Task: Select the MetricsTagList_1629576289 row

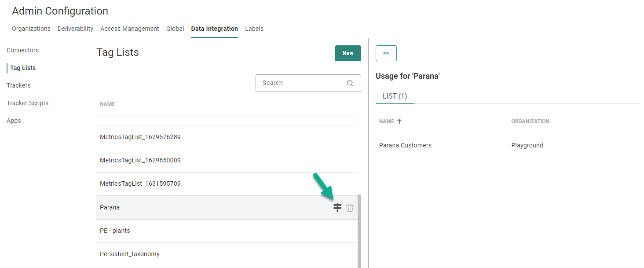Action: [x=140, y=137]
